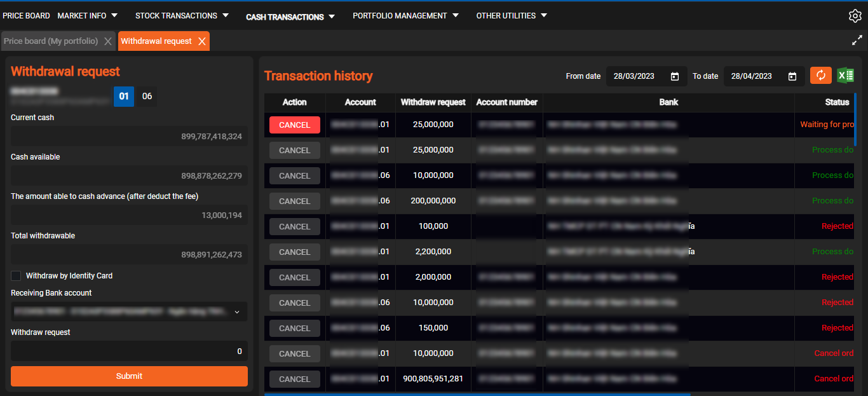The image size is (868, 396).
Task: Switch to Price board (My portfolio) tab
Action: [x=51, y=41]
